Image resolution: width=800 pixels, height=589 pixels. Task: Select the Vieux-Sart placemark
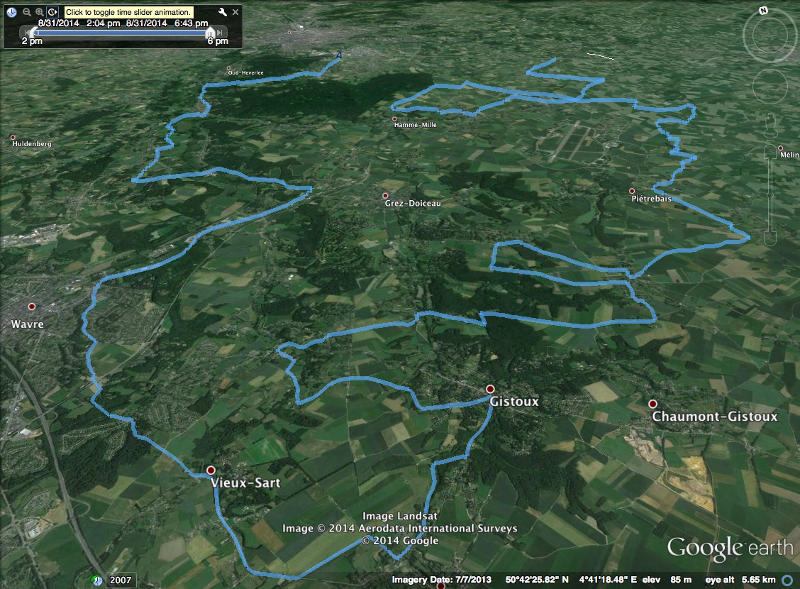[210, 470]
